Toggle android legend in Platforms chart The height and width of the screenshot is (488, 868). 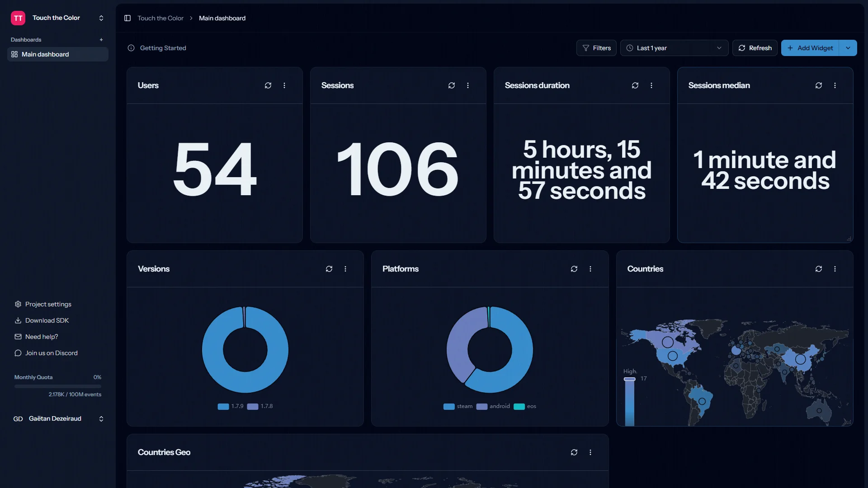493,406
